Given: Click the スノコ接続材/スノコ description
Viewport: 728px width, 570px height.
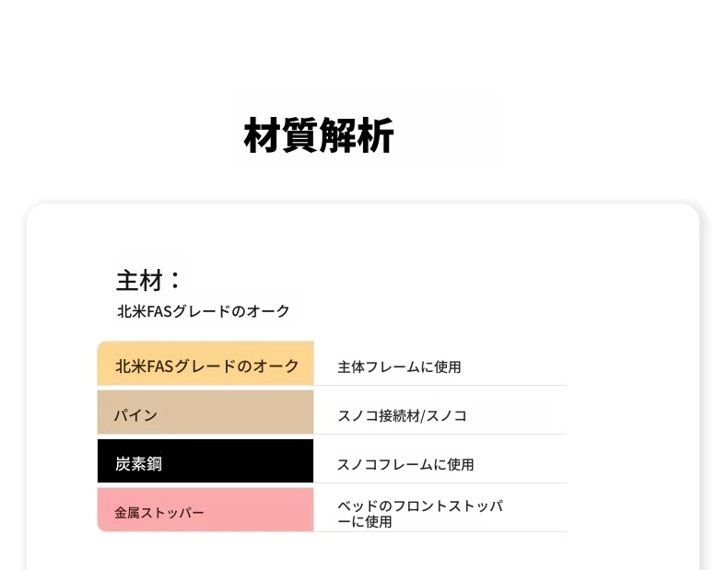Looking at the screenshot, I should pyautogui.click(x=402, y=415).
